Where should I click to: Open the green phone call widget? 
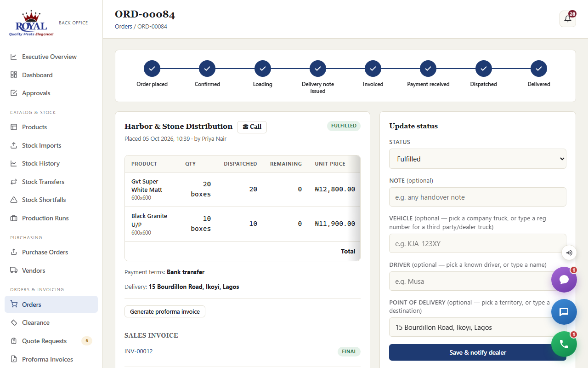564,344
